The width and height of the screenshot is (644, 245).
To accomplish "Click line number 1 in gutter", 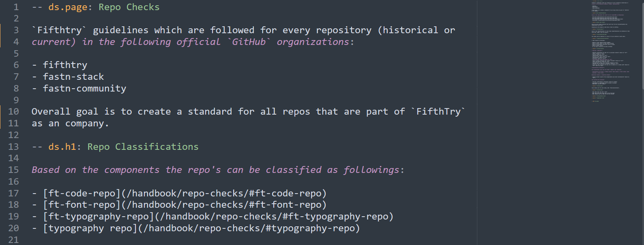I will (16, 7).
